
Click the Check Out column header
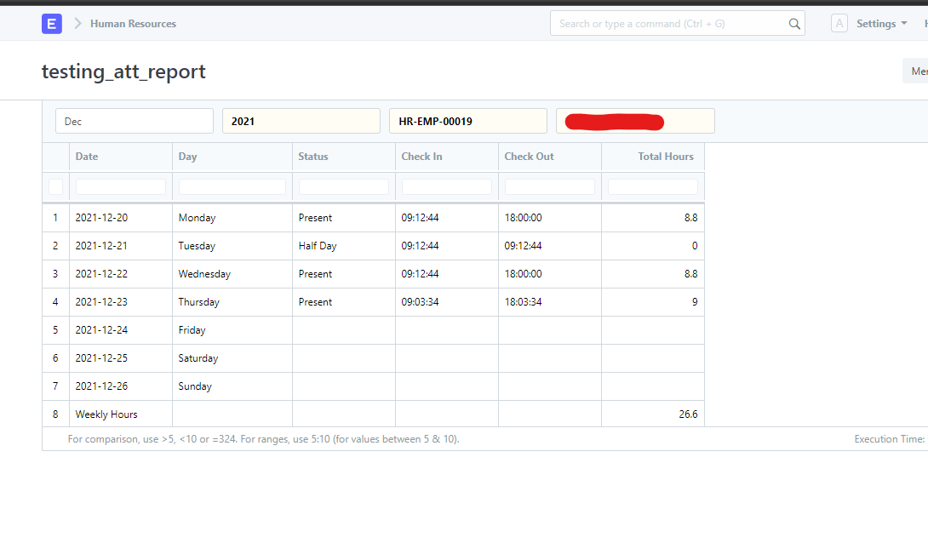(529, 157)
